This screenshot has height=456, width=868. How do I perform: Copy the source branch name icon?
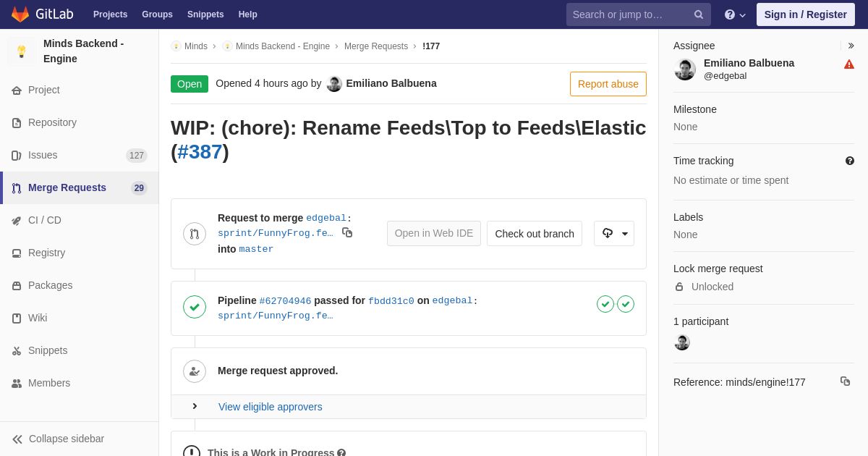point(347,232)
